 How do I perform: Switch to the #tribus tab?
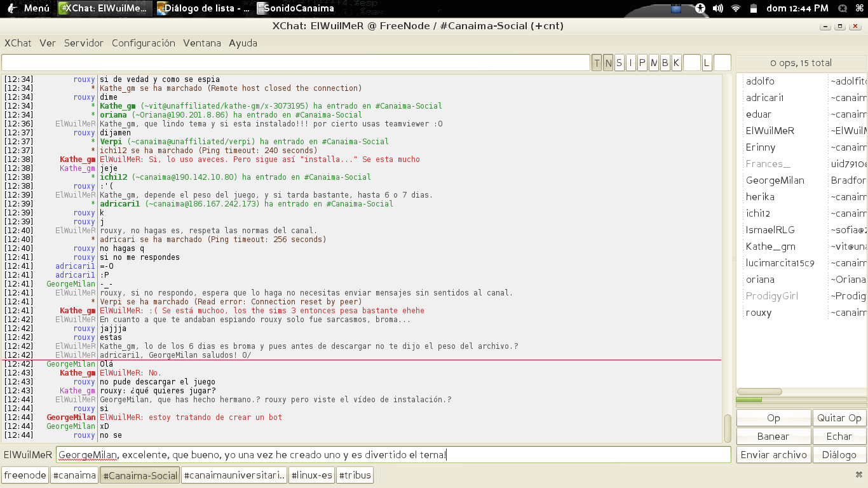[x=355, y=475]
